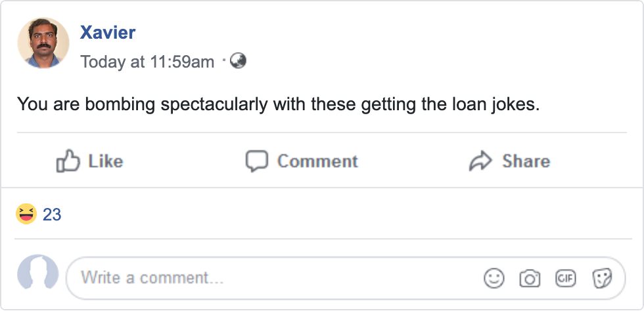644x311 pixels.
Task: Click the Today at 11:59am timestamp
Action: (147, 62)
